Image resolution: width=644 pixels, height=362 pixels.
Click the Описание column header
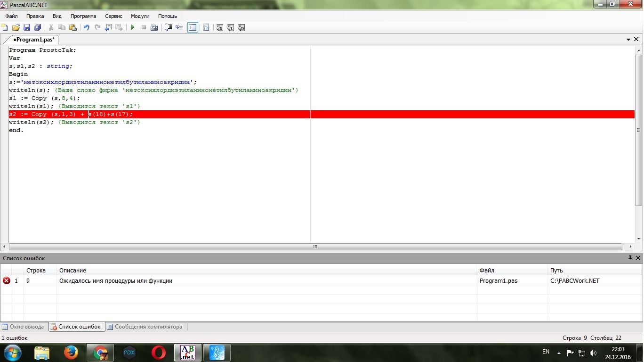coord(72,271)
